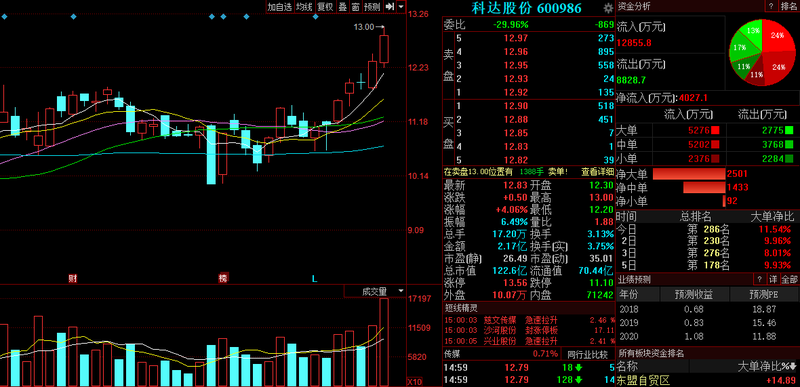
Task: Select the 全部 tab in 业绩预测
Action: tap(789, 279)
